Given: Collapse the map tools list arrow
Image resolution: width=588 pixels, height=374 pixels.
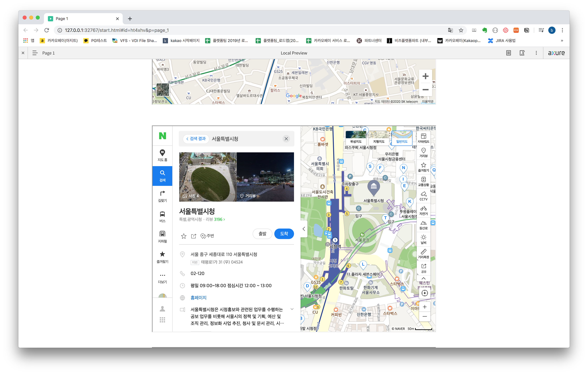Looking at the screenshot, I should (x=423, y=278).
